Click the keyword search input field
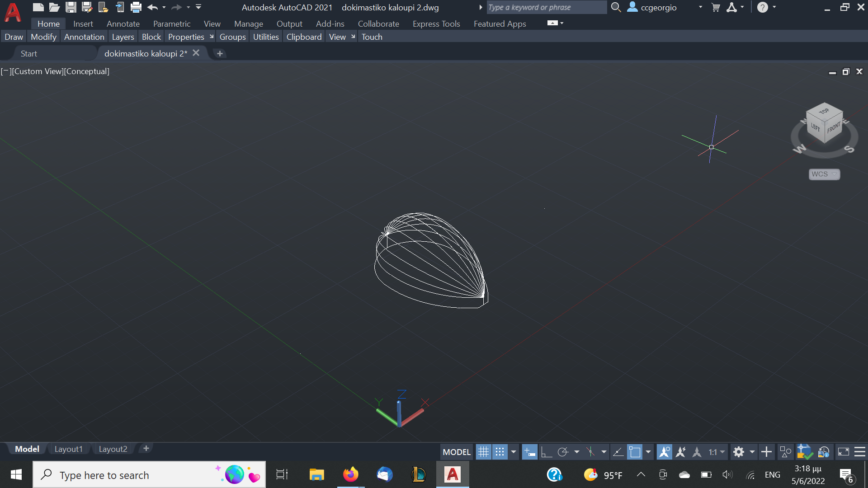 point(546,7)
